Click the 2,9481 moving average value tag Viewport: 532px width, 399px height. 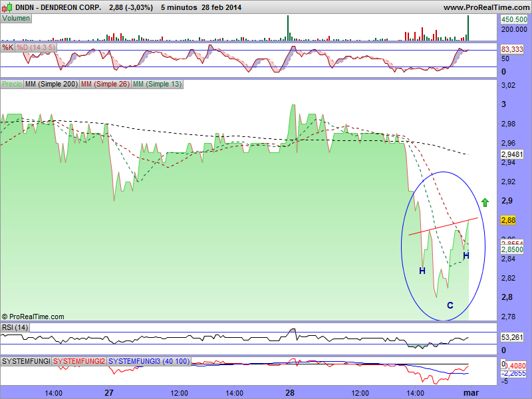click(512, 154)
